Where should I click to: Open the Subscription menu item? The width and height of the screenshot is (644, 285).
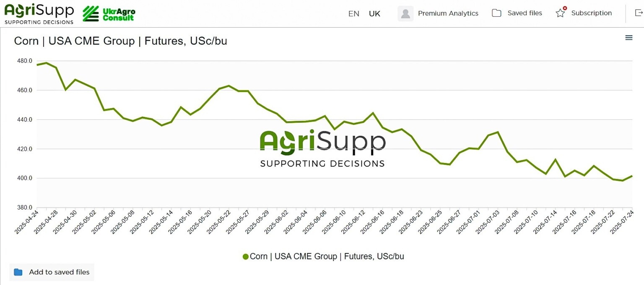(592, 13)
